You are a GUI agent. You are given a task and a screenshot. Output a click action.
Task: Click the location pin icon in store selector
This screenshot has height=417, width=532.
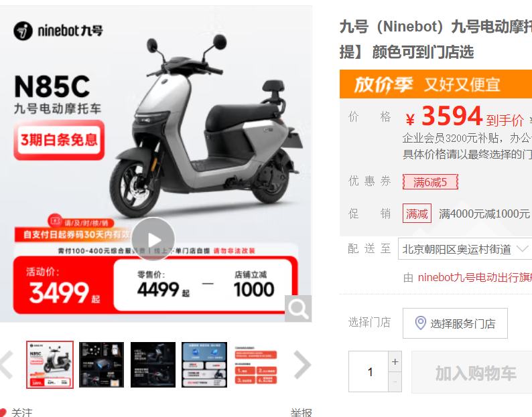click(420, 323)
